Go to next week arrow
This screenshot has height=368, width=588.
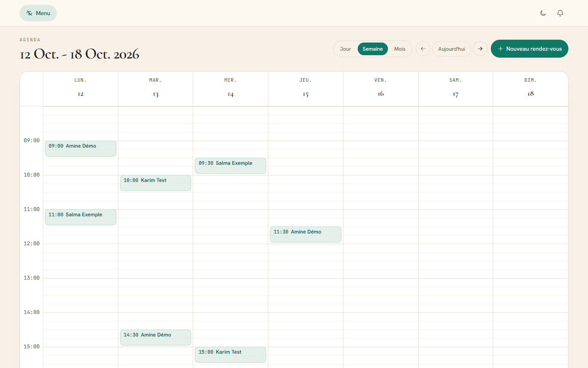(x=480, y=49)
